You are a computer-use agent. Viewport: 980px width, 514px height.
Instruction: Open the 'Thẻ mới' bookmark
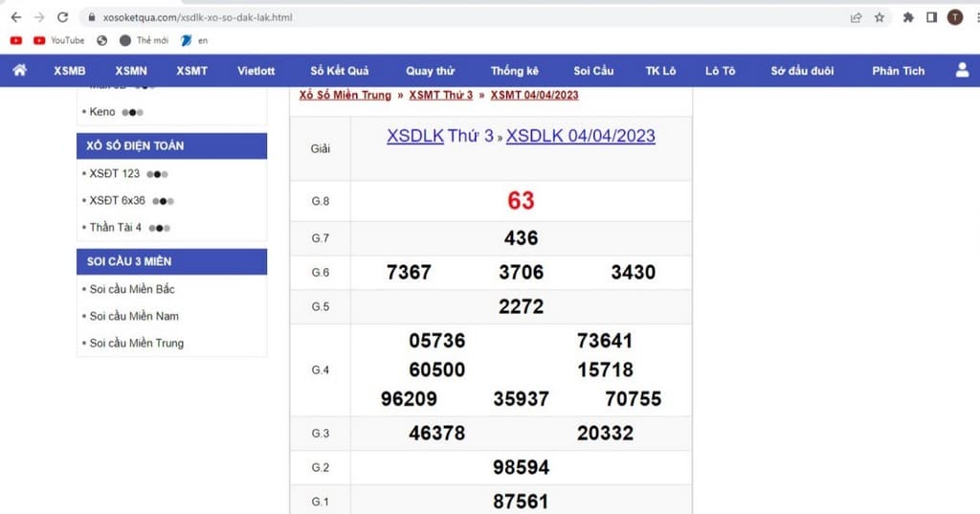(x=145, y=40)
